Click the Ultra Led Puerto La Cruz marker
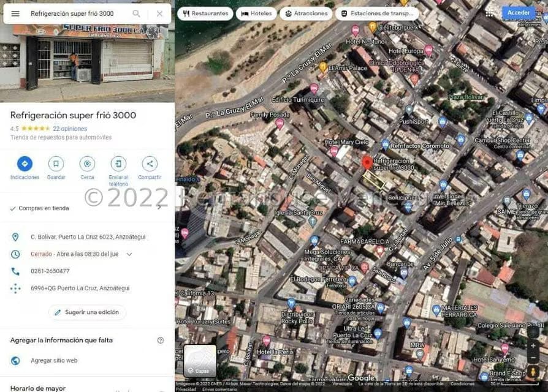Screen dimensions: 548x392 pyautogui.click(x=378, y=333)
